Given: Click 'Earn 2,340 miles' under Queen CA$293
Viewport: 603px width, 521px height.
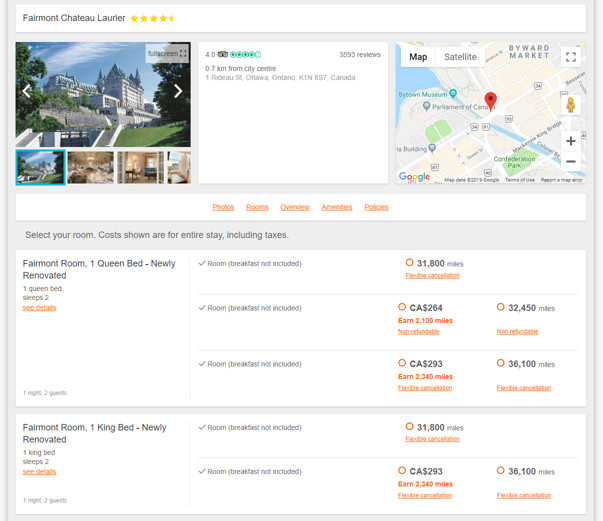Looking at the screenshot, I should pos(425,376).
